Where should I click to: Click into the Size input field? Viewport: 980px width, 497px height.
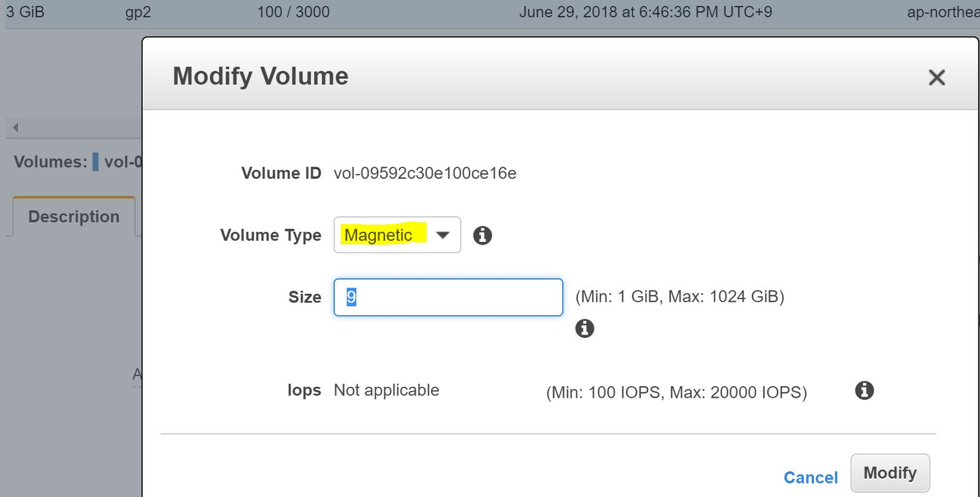point(448,297)
